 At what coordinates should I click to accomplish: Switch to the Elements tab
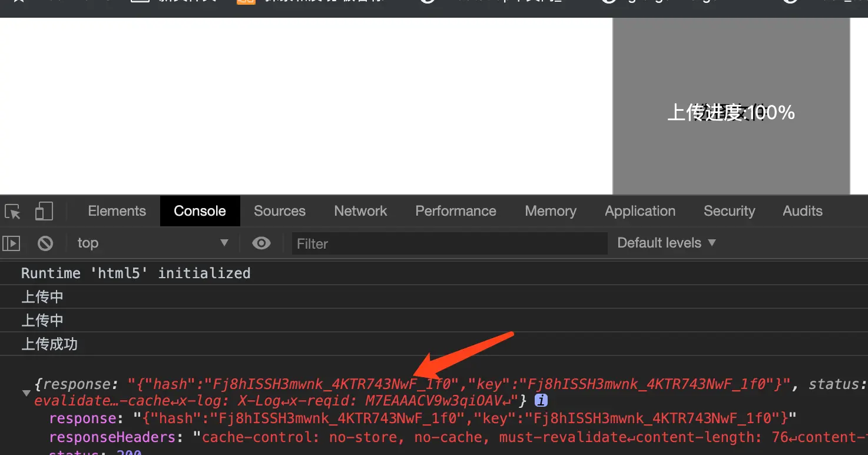coord(117,211)
